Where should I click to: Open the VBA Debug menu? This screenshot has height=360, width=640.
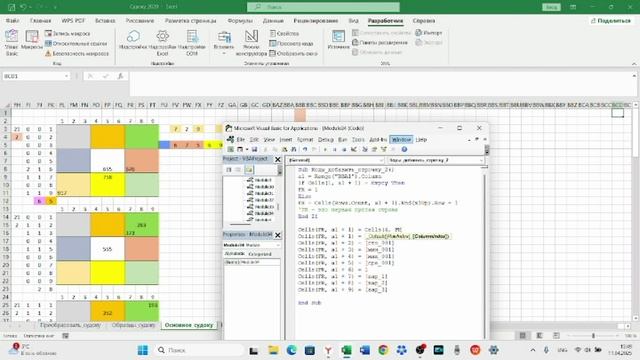pyautogui.click(x=326, y=140)
